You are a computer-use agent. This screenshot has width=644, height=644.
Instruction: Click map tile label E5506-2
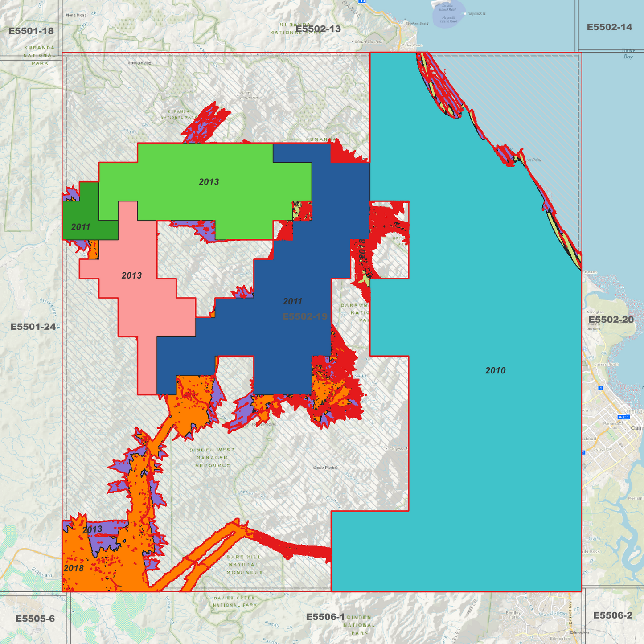612,615
